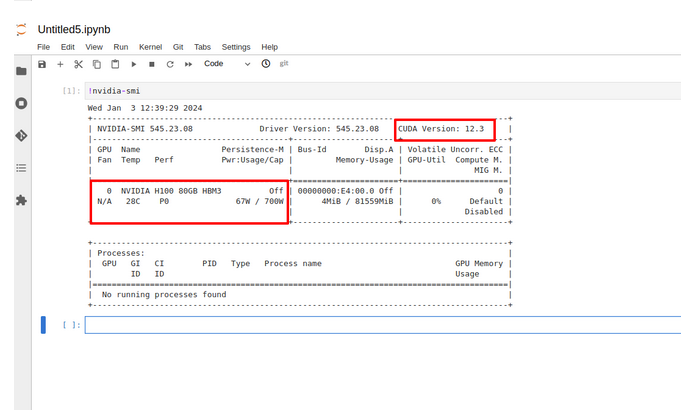Open the Git sidebar panel
This screenshot has height=415, width=681.
click(x=21, y=135)
